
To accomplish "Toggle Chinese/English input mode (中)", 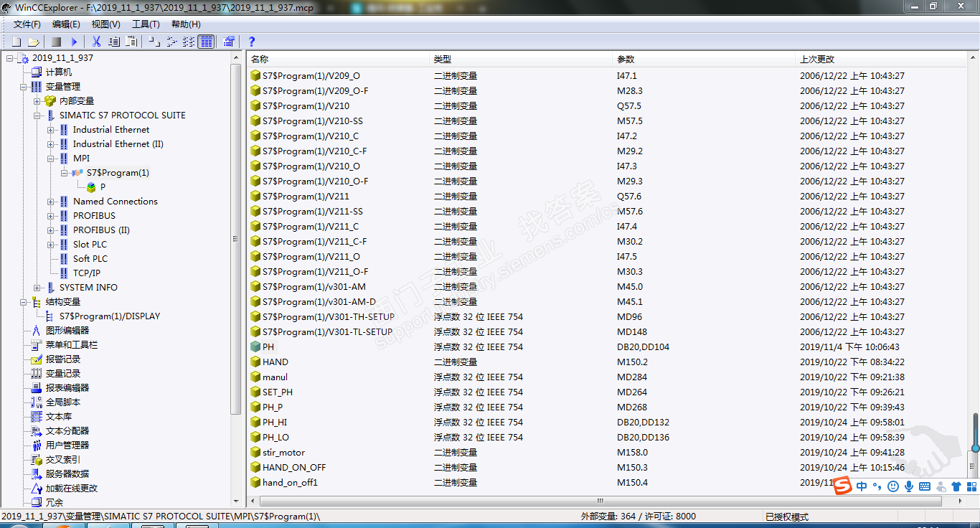I will tap(862, 486).
